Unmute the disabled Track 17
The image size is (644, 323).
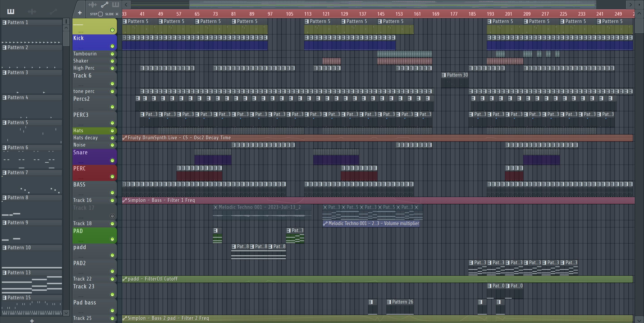[112, 216]
